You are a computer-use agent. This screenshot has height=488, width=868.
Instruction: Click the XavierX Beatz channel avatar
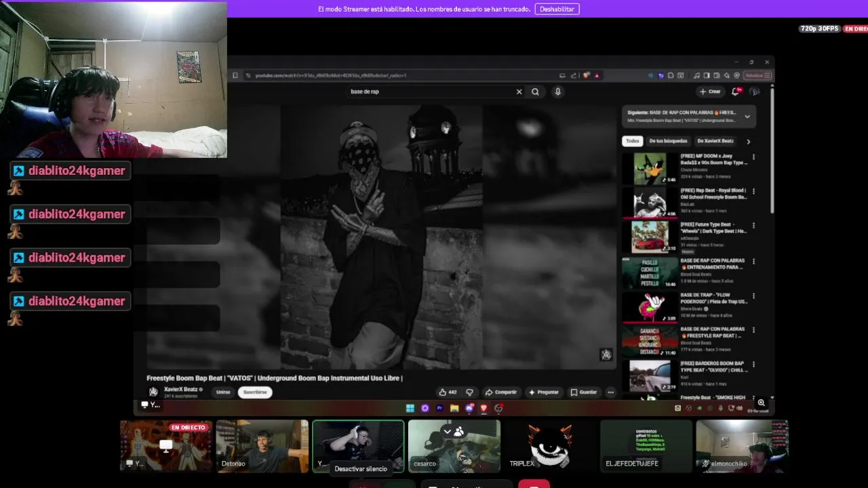pos(154,392)
